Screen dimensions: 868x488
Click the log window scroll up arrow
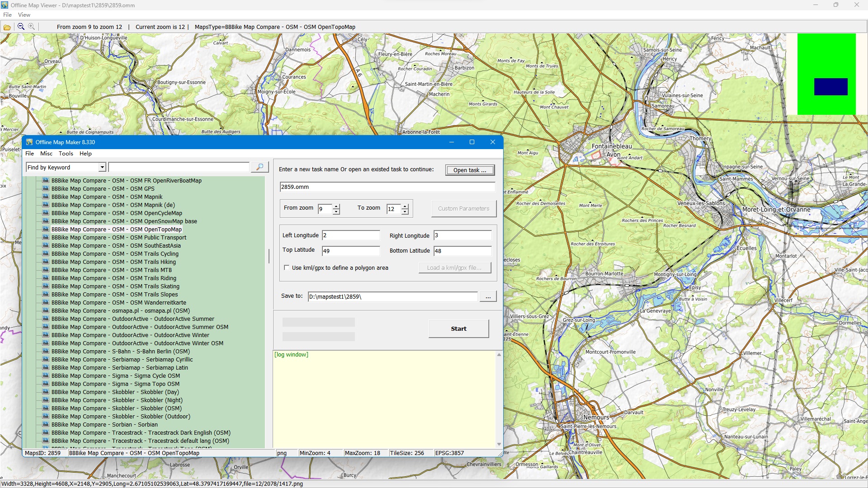pos(499,355)
